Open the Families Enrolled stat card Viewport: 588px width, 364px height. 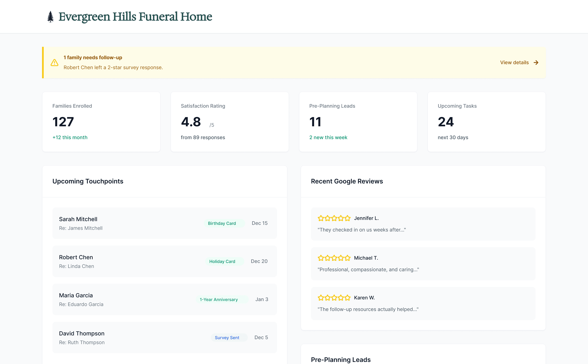tap(101, 122)
